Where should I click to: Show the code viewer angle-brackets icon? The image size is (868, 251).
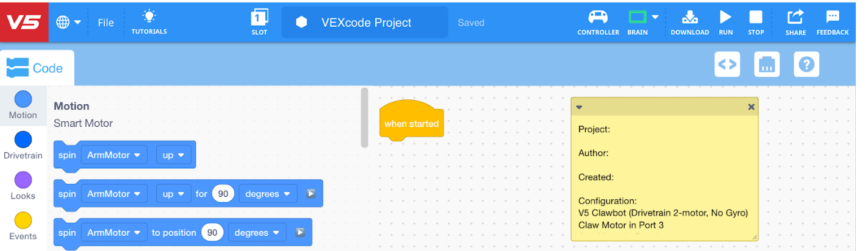click(x=727, y=64)
